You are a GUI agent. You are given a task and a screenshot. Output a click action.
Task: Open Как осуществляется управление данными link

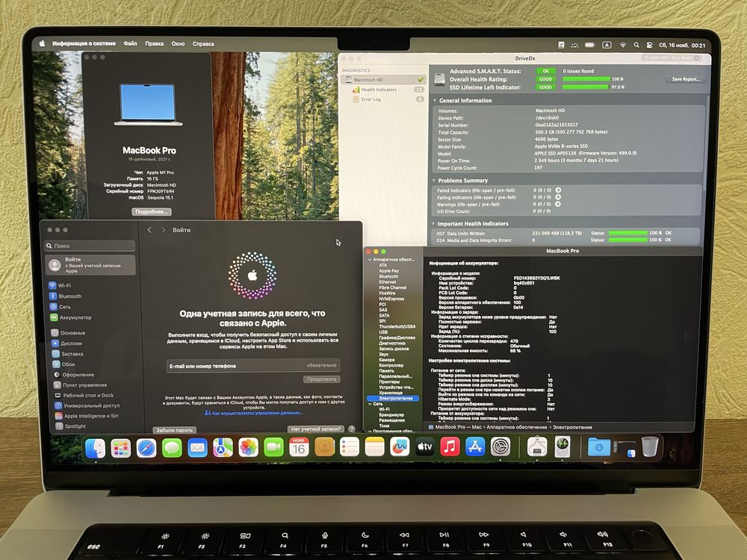coord(253,413)
